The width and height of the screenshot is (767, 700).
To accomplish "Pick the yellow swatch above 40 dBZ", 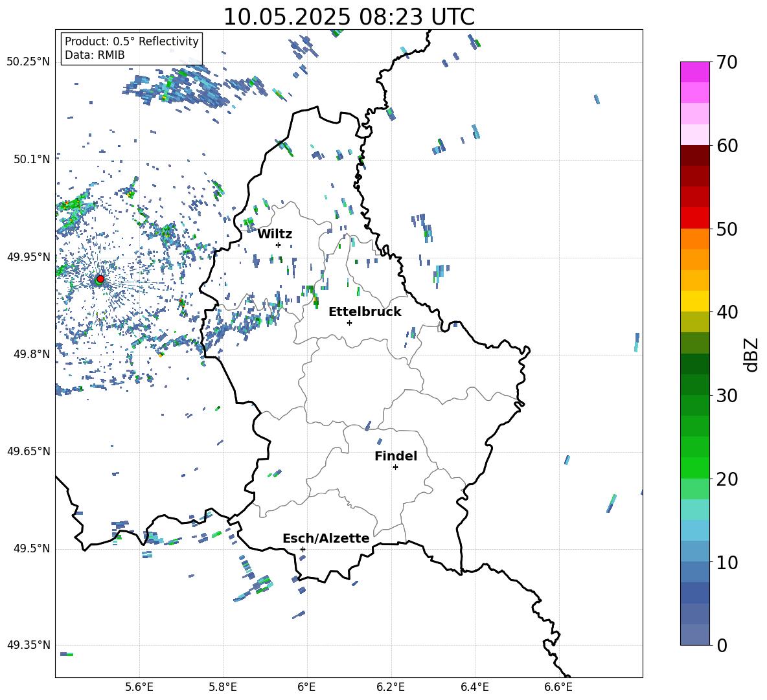I will pyautogui.click(x=695, y=302).
